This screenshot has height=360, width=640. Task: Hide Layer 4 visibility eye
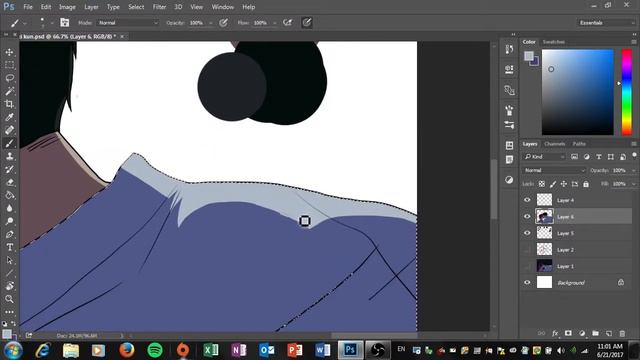(x=527, y=200)
